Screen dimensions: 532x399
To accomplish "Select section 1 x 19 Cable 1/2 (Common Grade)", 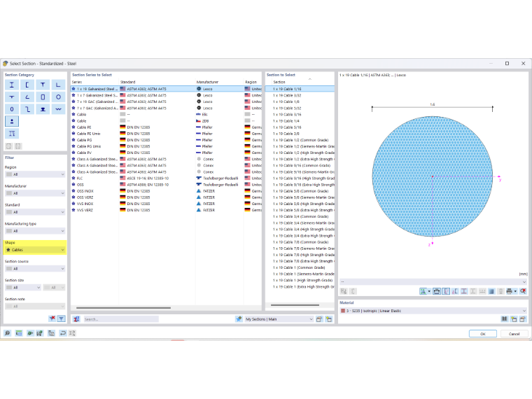I will (x=300, y=140).
